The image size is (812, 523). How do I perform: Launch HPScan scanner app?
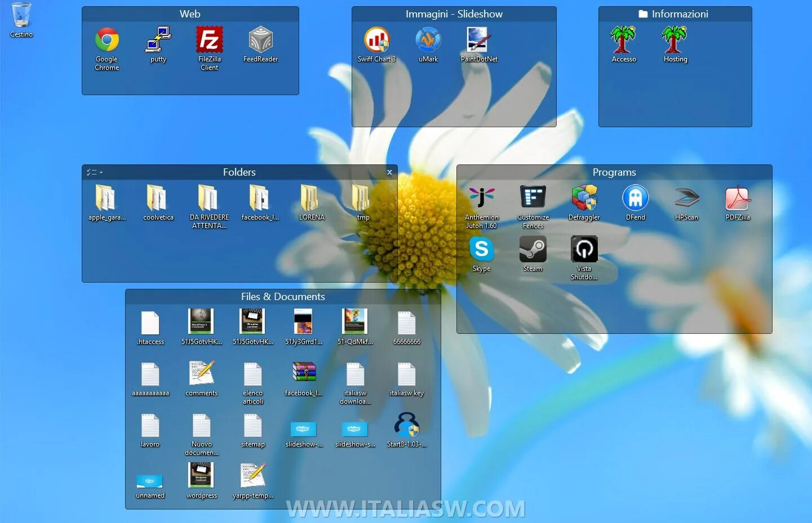687,203
